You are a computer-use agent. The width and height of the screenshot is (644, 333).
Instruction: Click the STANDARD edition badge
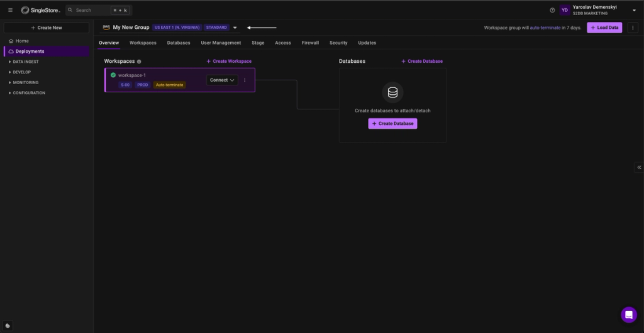216,28
